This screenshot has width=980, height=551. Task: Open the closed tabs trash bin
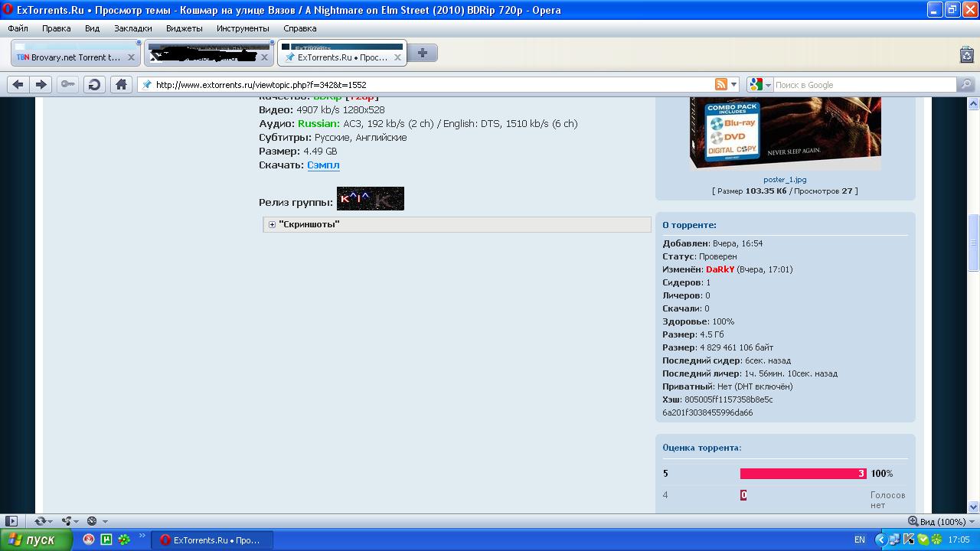tap(966, 54)
